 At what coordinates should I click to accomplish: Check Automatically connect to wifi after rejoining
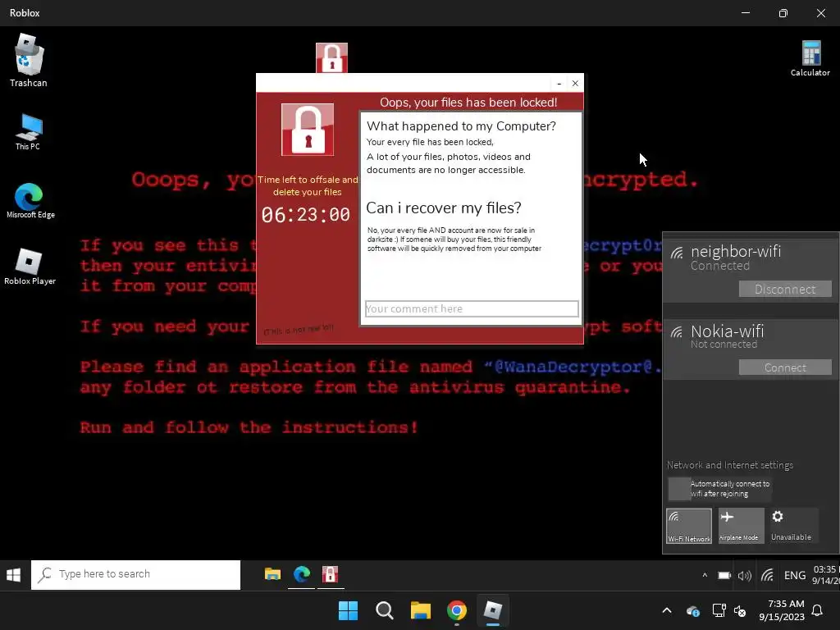coord(679,489)
